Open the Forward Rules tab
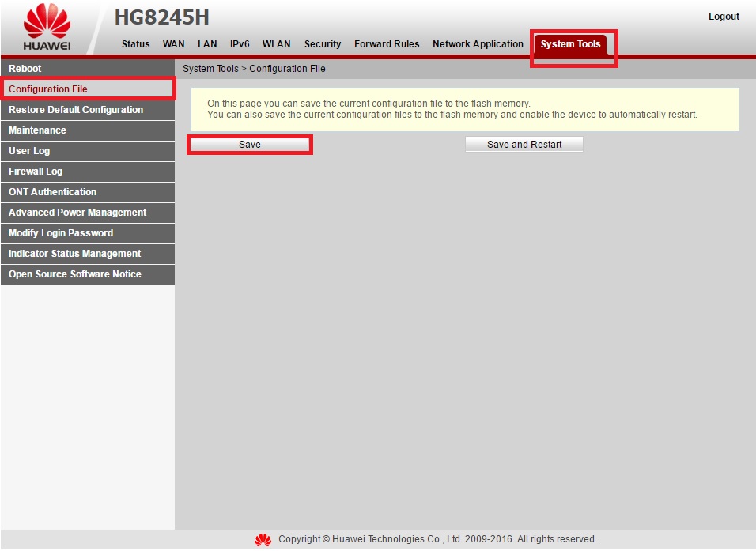Image resolution: width=756 pixels, height=551 pixels. 387,43
